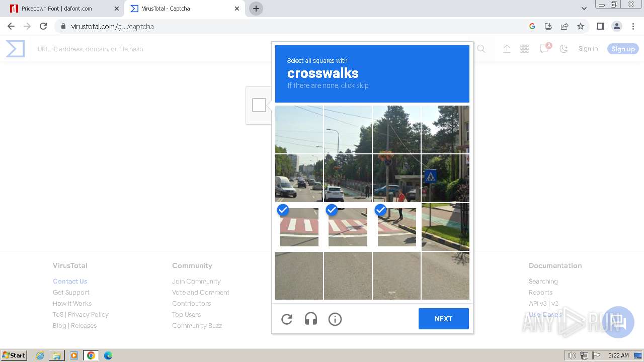Select the tile with the white van
The image size is (644, 362).
[299, 178]
